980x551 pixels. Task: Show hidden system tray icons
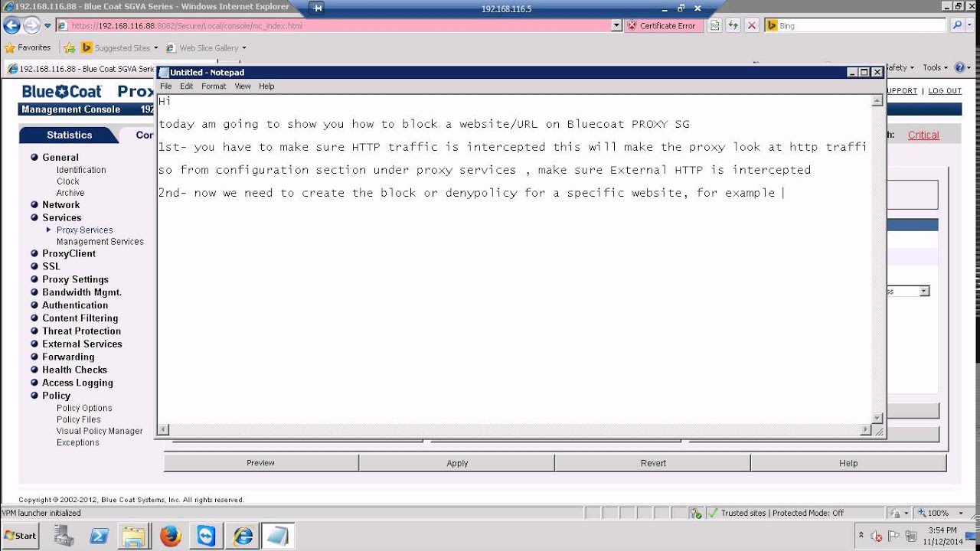(861, 536)
